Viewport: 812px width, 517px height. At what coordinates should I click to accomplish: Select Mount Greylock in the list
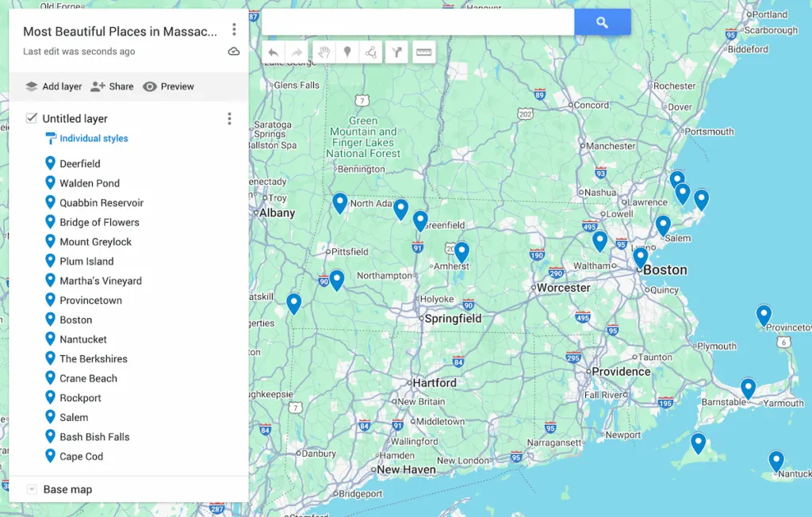coord(96,242)
